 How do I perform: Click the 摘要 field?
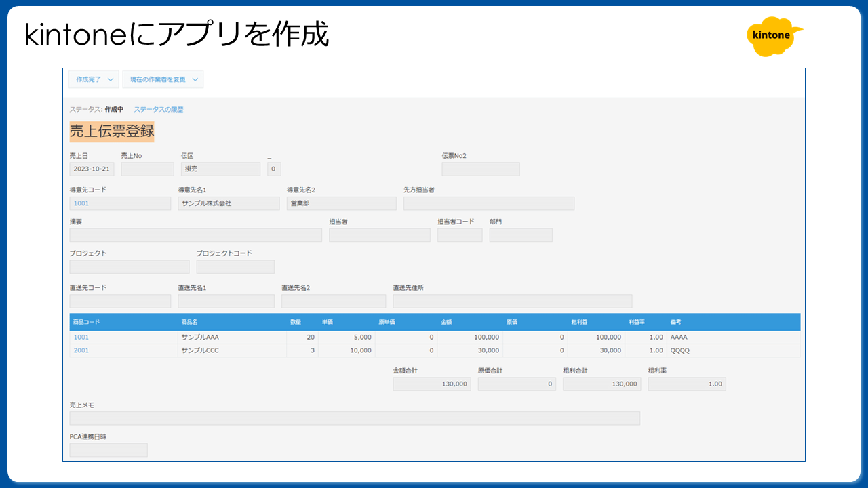196,235
